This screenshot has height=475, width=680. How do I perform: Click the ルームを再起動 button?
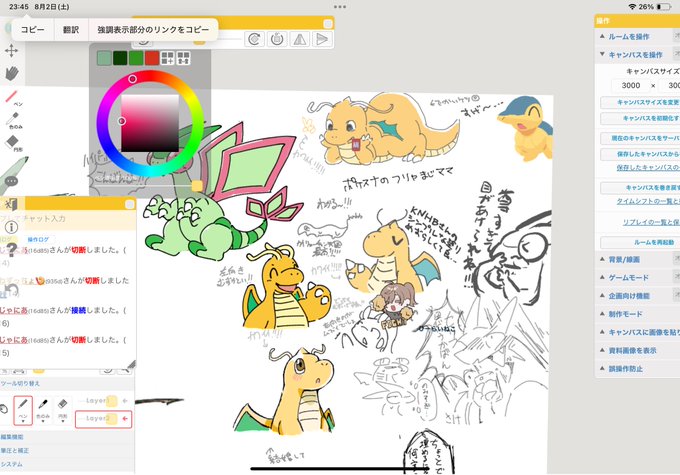pyautogui.click(x=640, y=242)
